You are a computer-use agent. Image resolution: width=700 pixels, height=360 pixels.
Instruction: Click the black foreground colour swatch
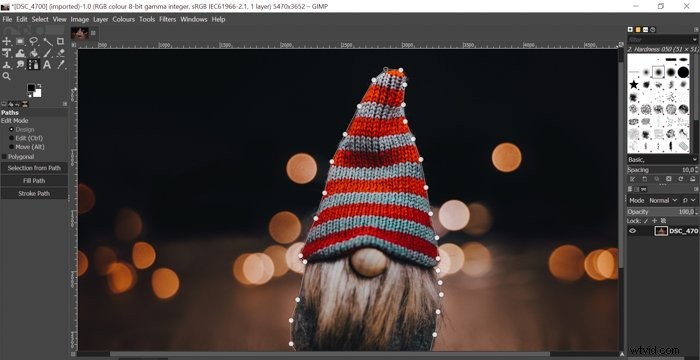tap(31, 88)
